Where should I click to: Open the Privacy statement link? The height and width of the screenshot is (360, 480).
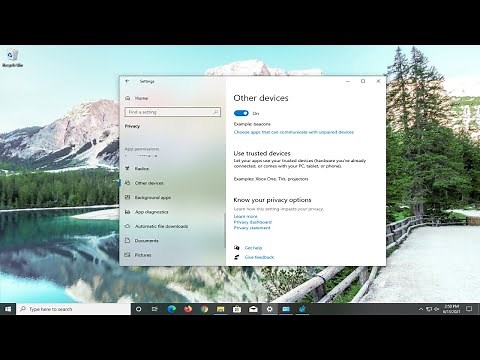pyautogui.click(x=252, y=228)
